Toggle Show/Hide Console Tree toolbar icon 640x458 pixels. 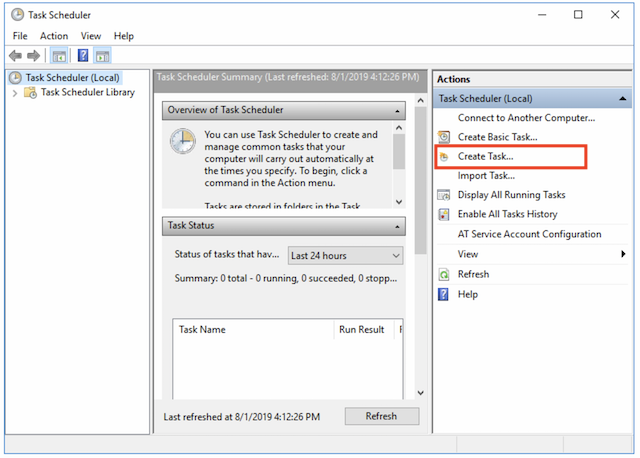59,56
